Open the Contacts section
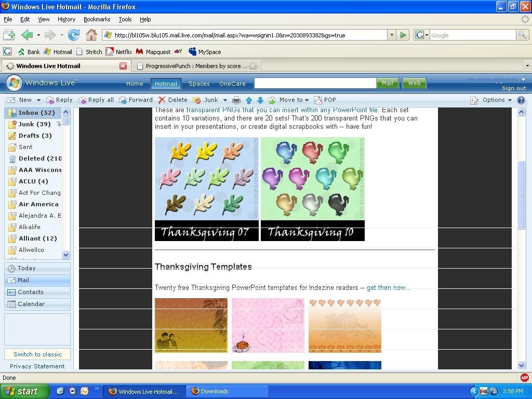 point(37,292)
